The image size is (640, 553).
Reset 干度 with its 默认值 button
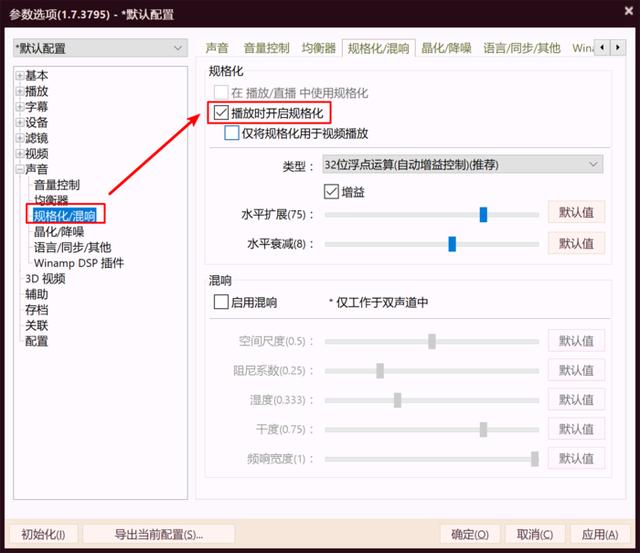click(x=576, y=429)
